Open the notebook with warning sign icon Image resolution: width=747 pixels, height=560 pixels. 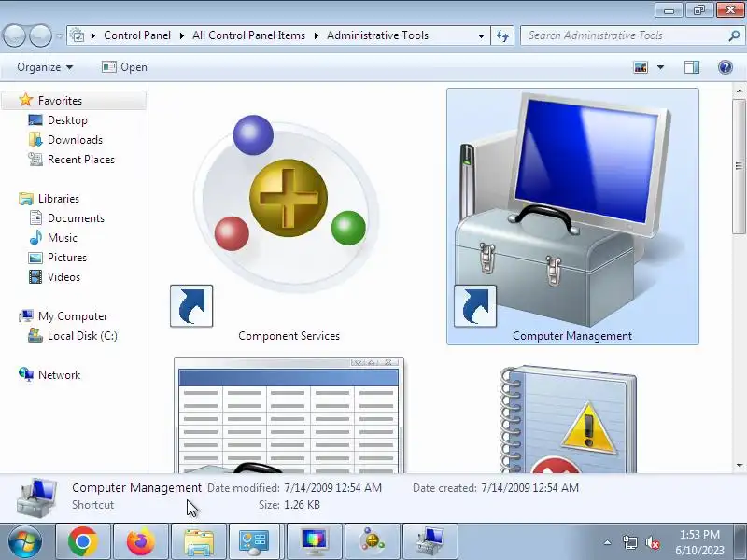tap(568, 419)
